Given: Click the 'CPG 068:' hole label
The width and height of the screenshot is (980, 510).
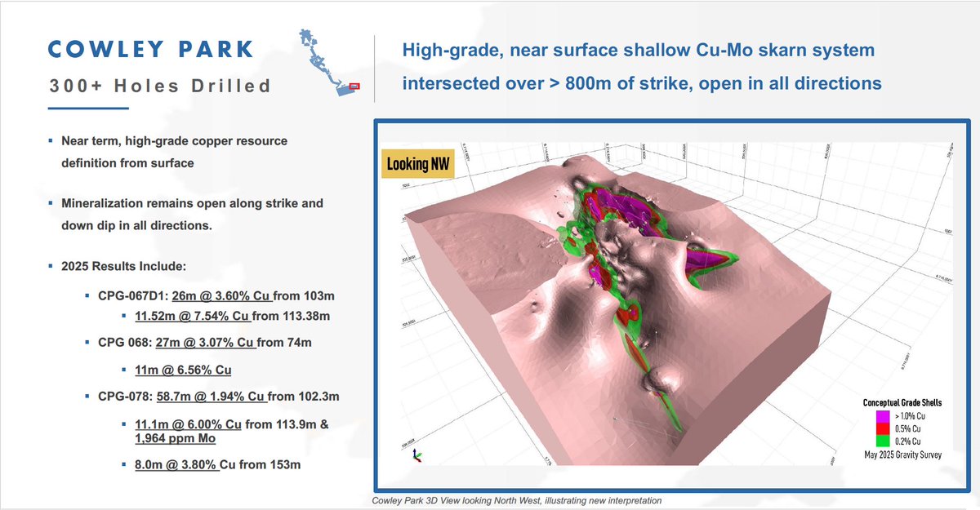Looking at the screenshot, I should (126, 343).
